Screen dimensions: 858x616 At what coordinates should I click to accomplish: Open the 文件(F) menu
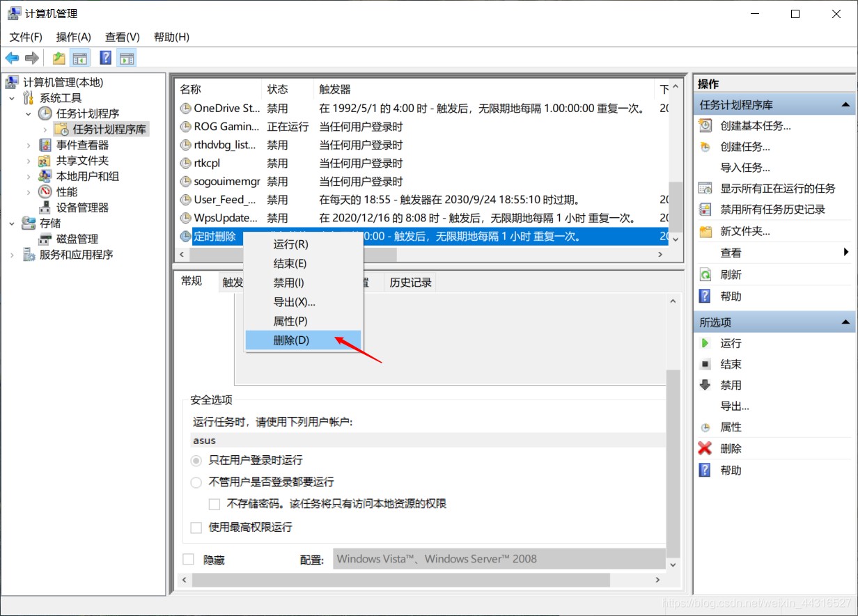[26, 37]
